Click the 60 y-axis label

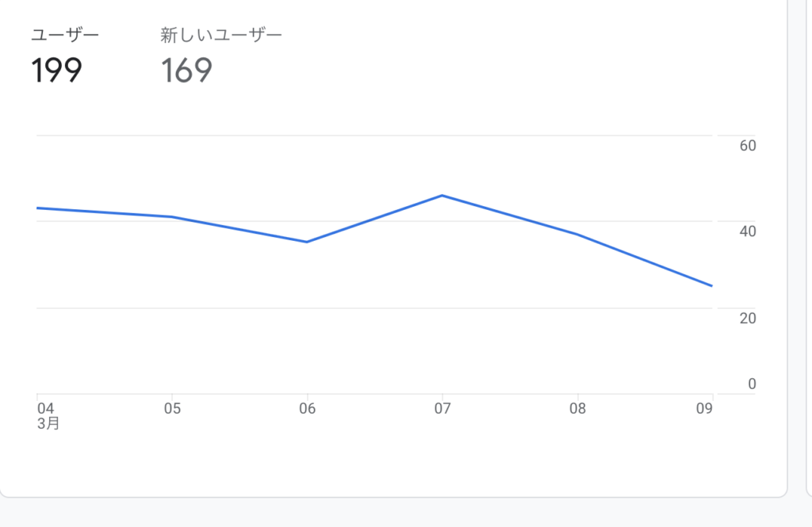click(748, 146)
